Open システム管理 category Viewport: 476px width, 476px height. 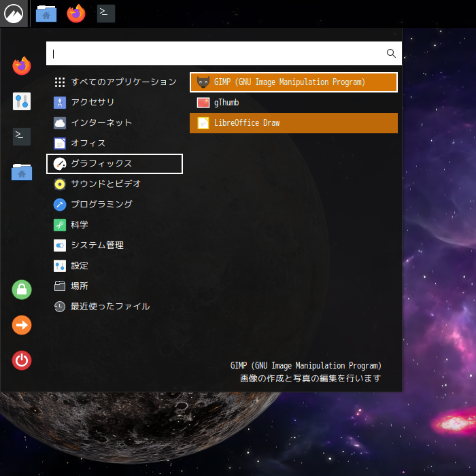tap(114, 245)
